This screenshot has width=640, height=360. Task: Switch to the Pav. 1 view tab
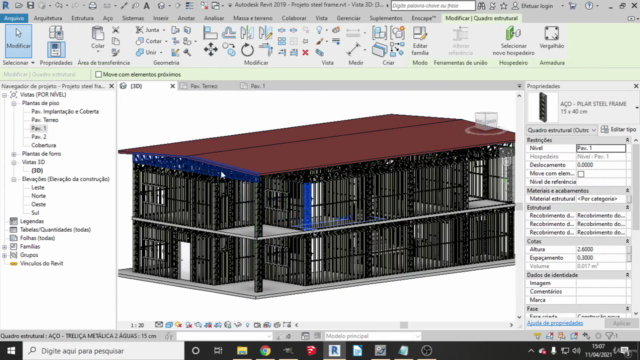[258, 86]
